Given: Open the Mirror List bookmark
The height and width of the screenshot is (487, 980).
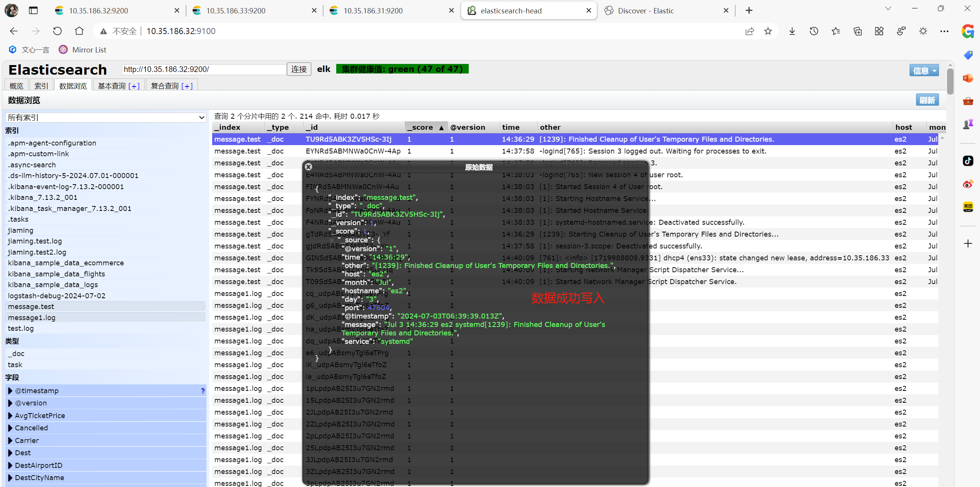Looking at the screenshot, I should click(x=83, y=50).
